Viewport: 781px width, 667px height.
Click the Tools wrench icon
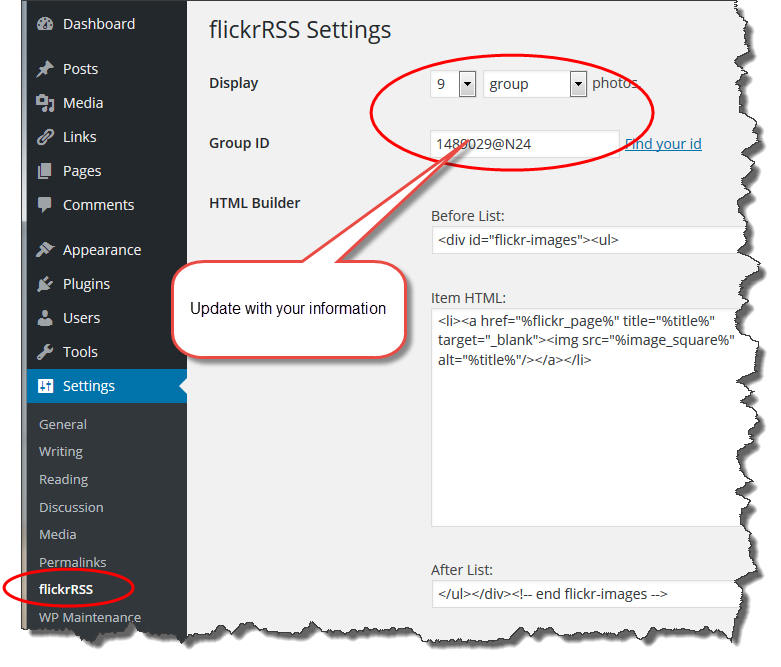tap(45, 352)
